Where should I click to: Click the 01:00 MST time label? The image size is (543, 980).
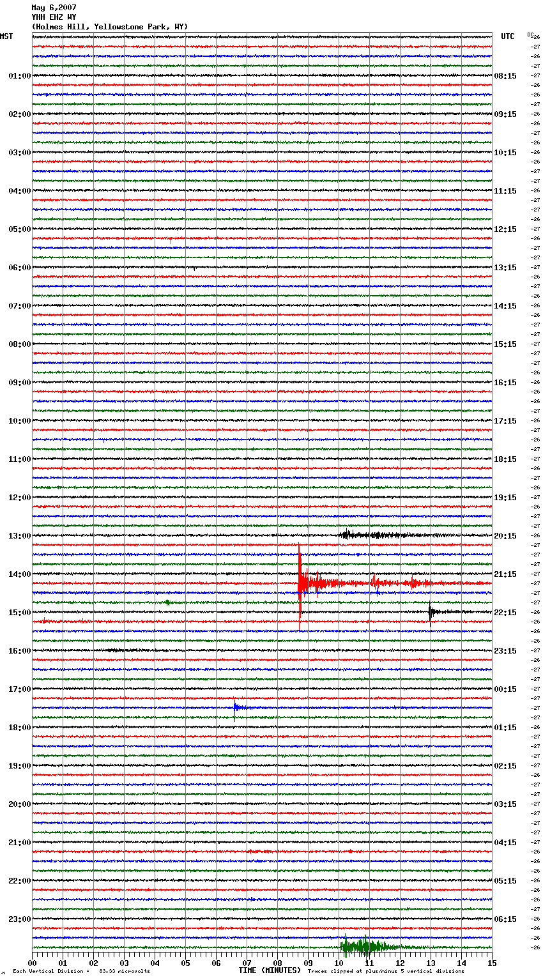pos(20,76)
